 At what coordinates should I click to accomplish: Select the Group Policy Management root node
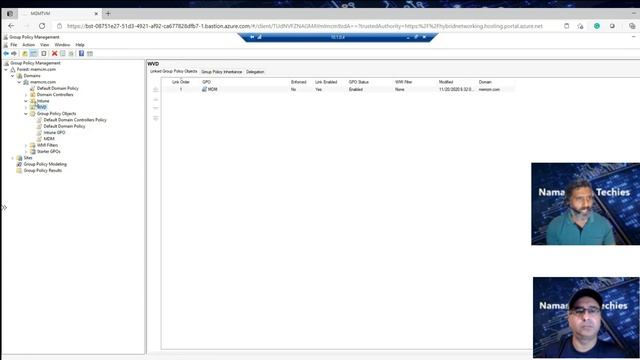coord(35,63)
